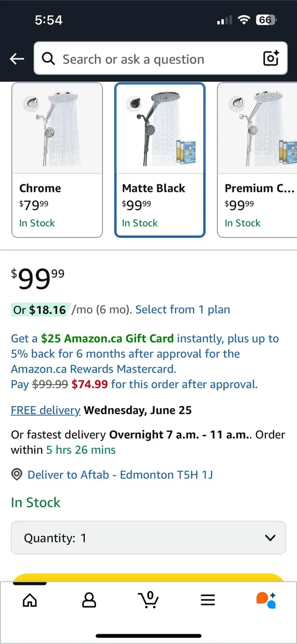297x644 pixels.
Task: Open the hamburger menu icon
Action: coord(208,600)
